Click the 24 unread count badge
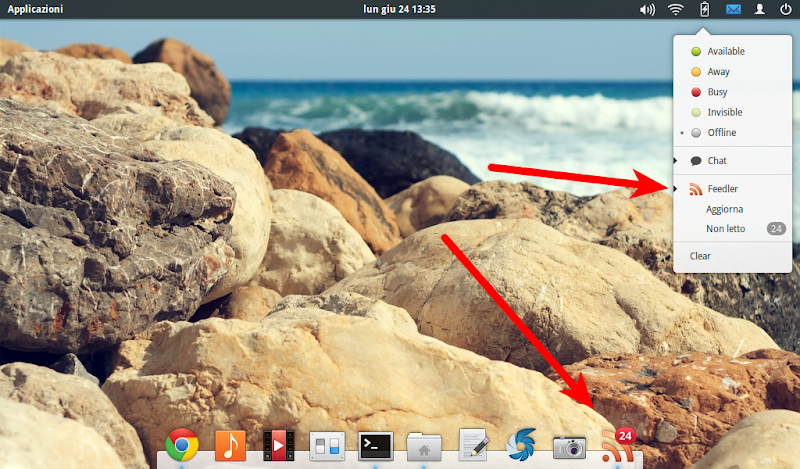Image resolution: width=800 pixels, height=469 pixels. tap(776, 229)
